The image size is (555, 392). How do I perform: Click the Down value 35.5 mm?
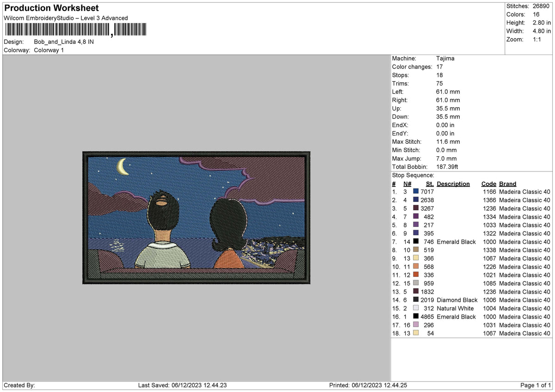[x=448, y=116]
